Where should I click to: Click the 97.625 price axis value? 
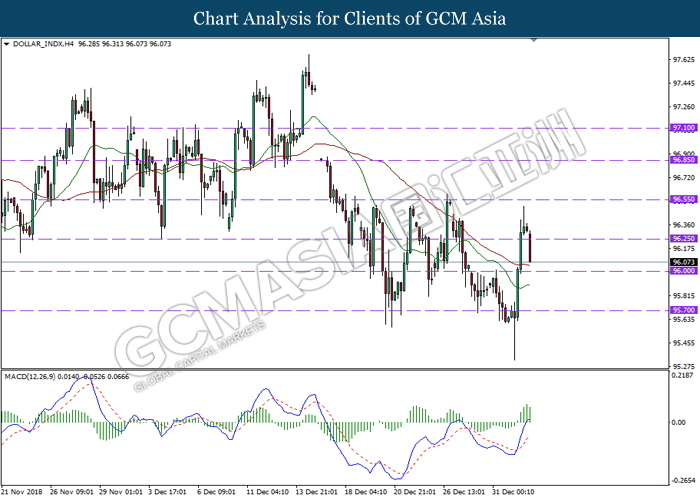[x=684, y=60]
